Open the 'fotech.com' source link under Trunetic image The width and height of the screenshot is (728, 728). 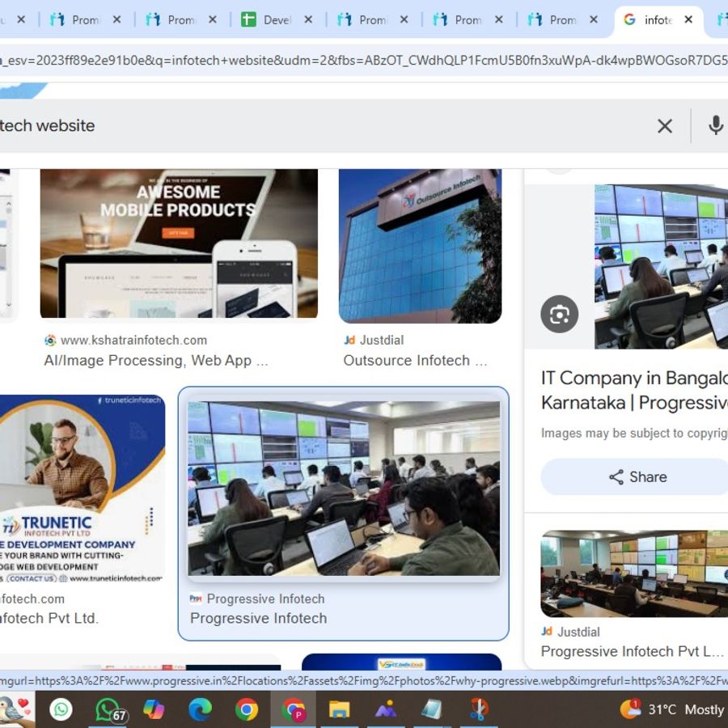tap(32, 599)
